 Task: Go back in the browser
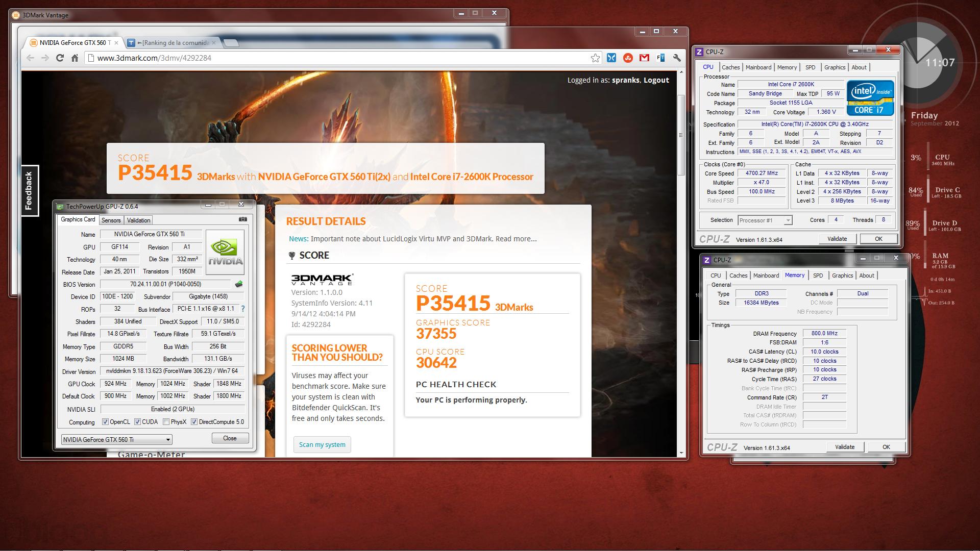pos(30,58)
